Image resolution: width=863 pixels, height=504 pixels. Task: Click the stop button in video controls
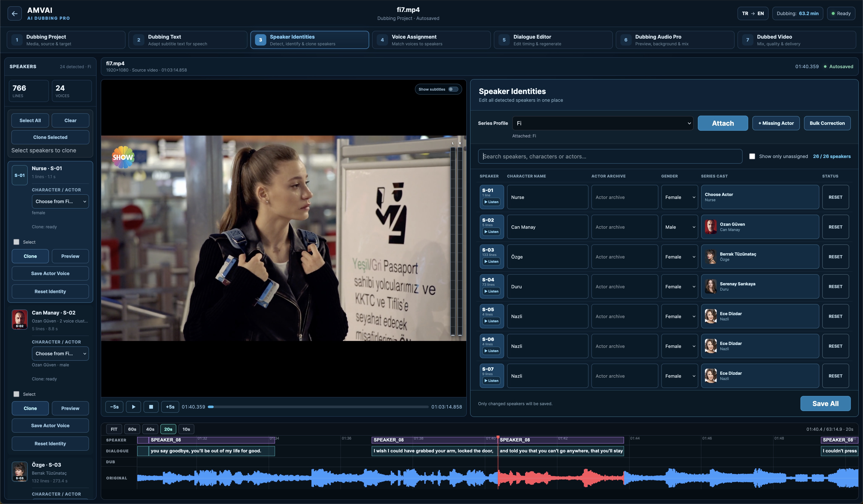click(x=151, y=407)
